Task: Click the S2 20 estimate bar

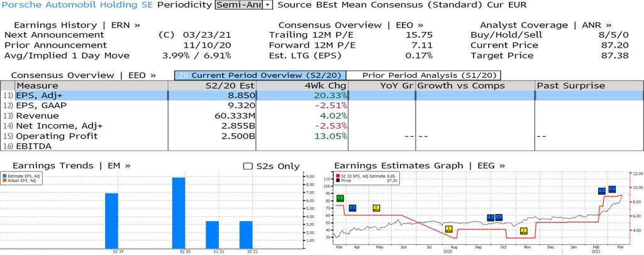Action: (179, 213)
